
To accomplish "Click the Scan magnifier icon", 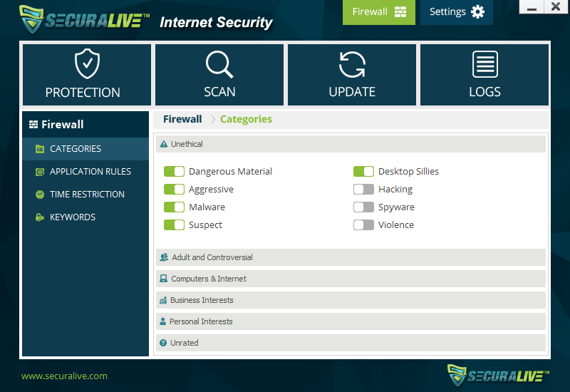I will pos(219,64).
